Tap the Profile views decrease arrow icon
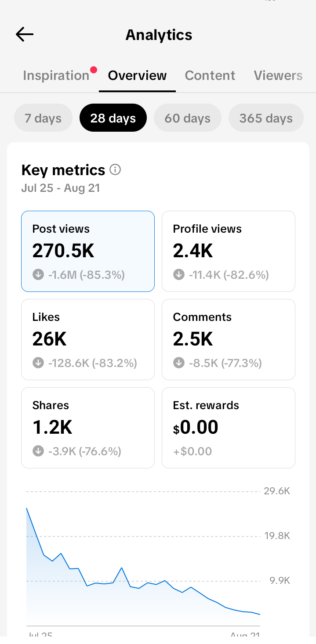 179,275
